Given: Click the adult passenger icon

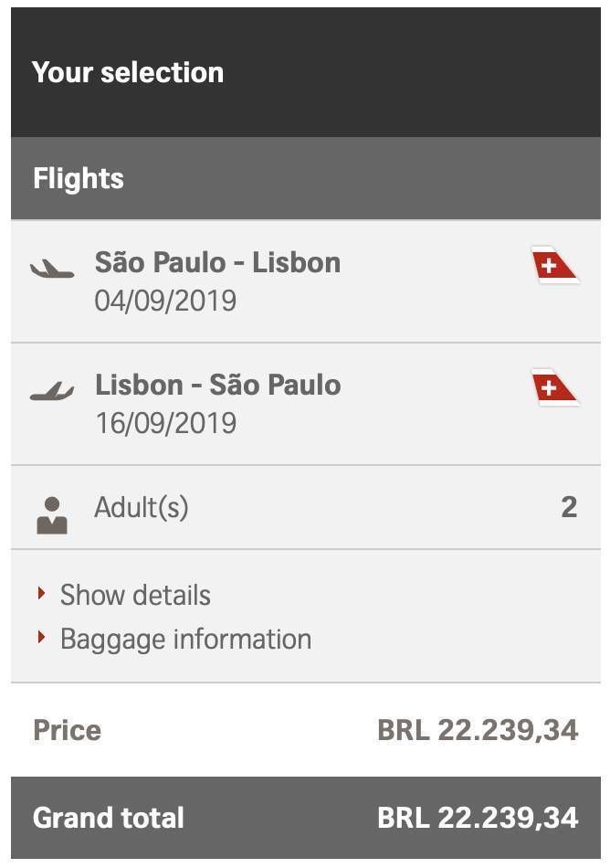Looking at the screenshot, I should [52, 515].
